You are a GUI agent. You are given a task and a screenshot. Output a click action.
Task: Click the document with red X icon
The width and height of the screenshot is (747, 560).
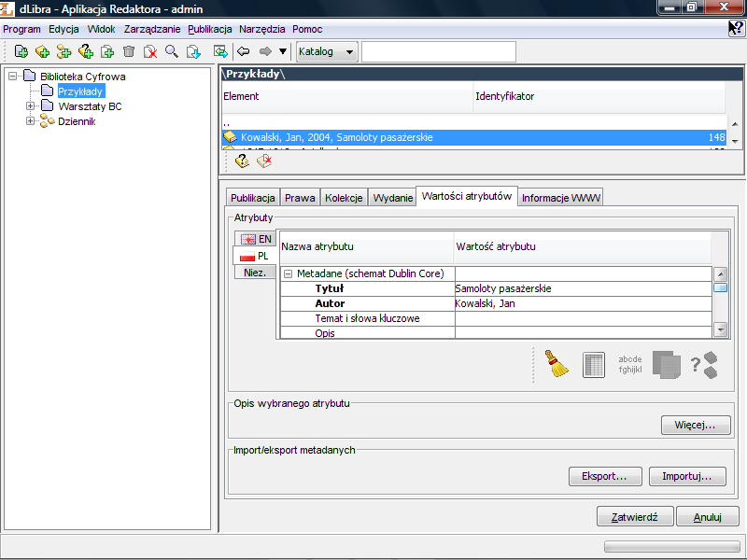pos(150,51)
